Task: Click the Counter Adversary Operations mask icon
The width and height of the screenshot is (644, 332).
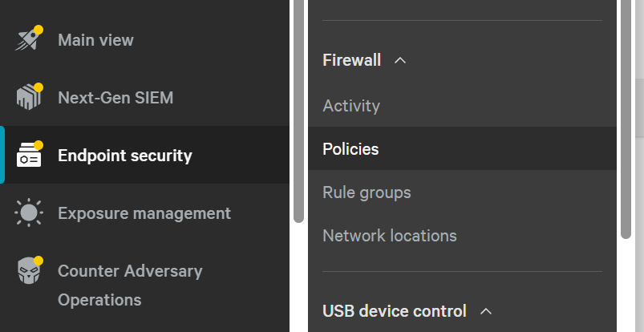Action: click(30, 270)
